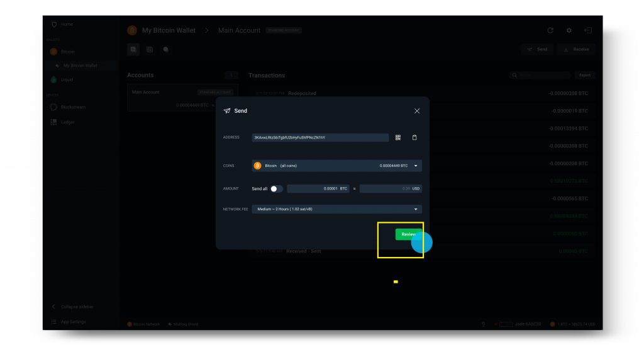Open the Network Fee dropdown
The height and width of the screenshot is (347, 644).
(x=337, y=209)
